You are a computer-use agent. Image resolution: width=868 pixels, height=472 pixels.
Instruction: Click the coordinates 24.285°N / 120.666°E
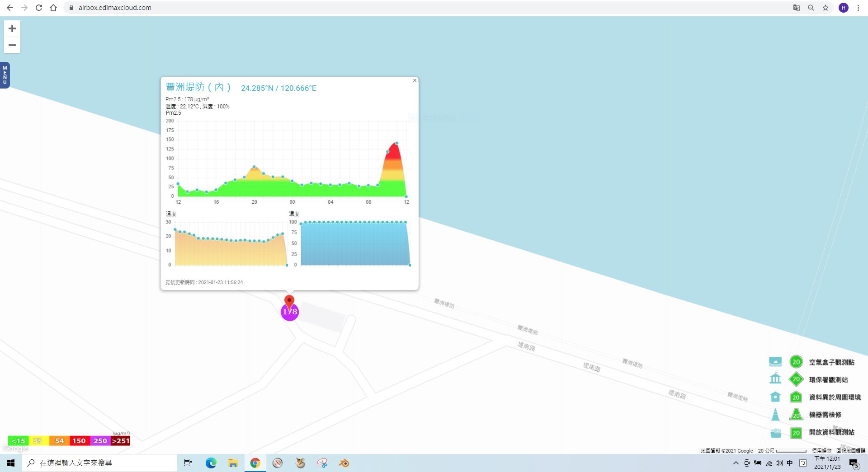click(x=278, y=88)
